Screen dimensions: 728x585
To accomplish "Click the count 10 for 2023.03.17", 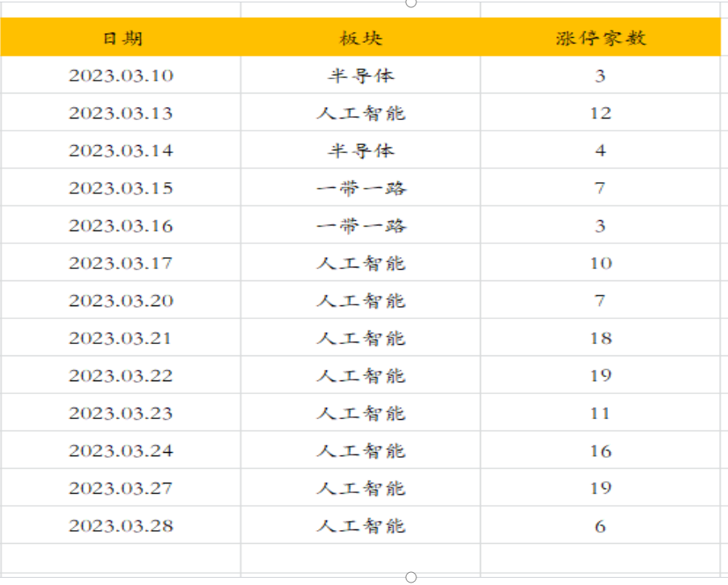I will pos(600,263).
